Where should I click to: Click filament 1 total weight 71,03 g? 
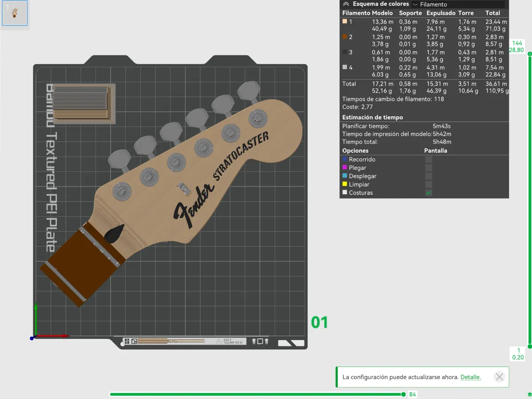pyautogui.click(x=496, y=29)
